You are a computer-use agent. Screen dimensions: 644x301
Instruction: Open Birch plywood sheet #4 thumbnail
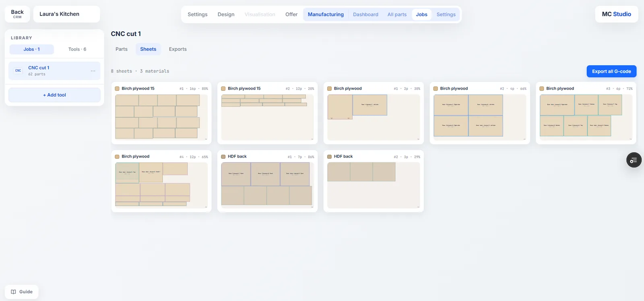(161, 185)
